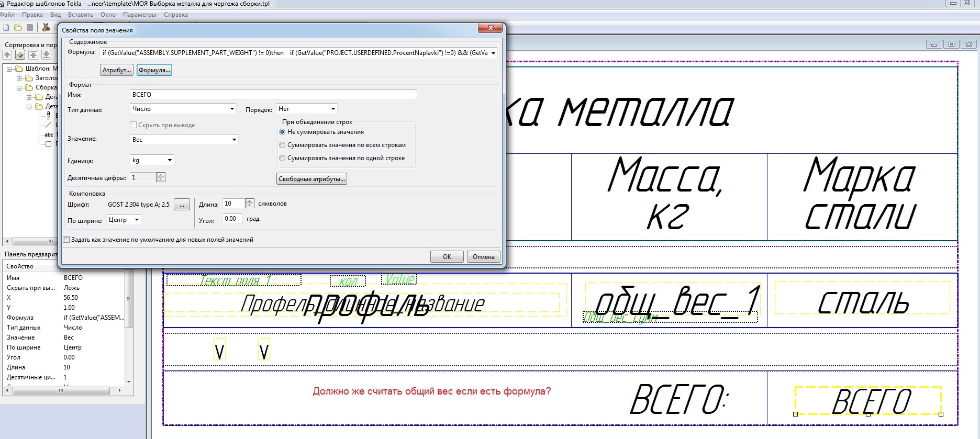Screen dimensions: 980x439
Task: Open the 'Файл' menu
Action: coord(7,15)
